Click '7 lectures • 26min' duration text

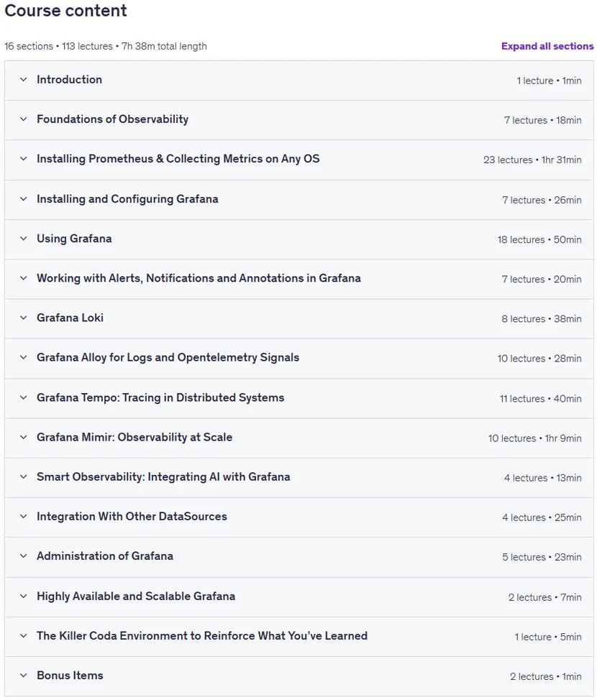(542, 200)
